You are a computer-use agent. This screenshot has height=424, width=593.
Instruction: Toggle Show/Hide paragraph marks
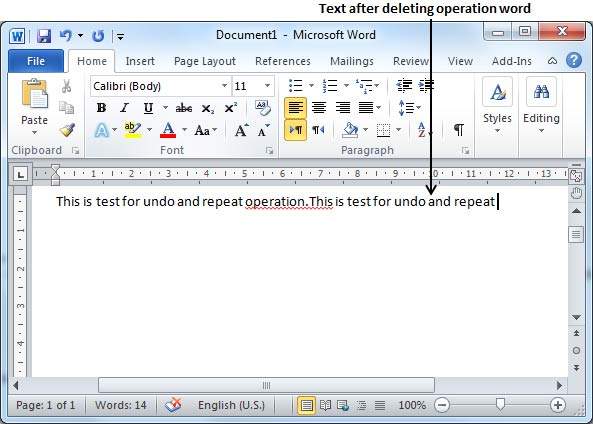(459, 130)
